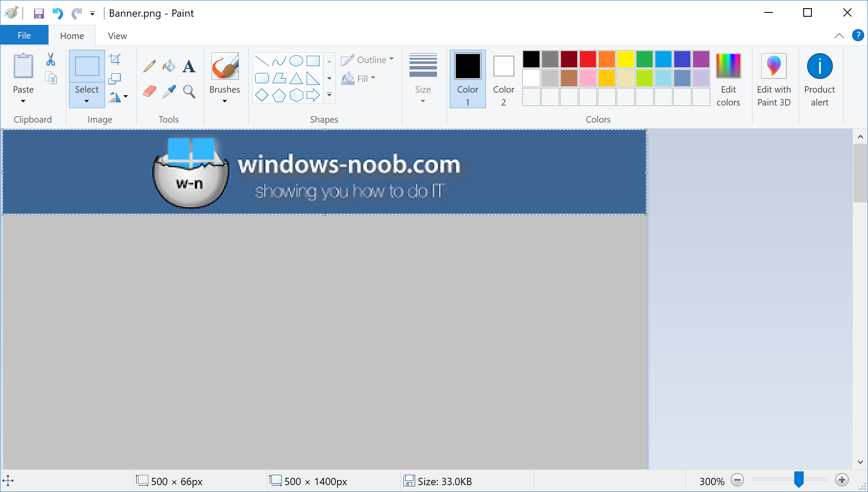Select the Rectangle shape
Image resolution: width=868 pixels, height=492 pixels.
point(313,61)
